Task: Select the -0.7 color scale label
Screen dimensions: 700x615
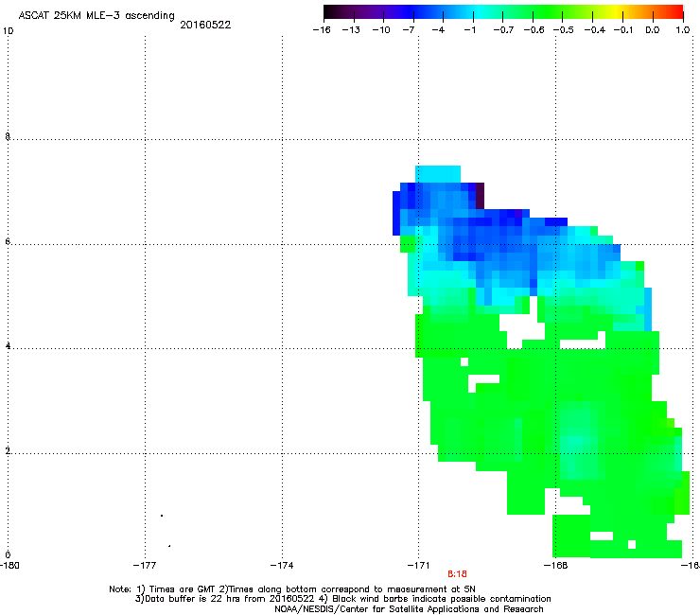Action: tap(503, 30)
